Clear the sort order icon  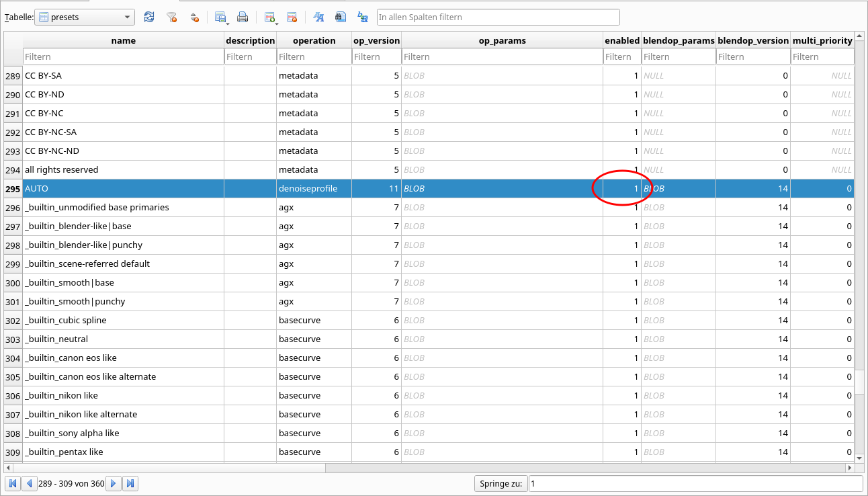coord(194,17)
